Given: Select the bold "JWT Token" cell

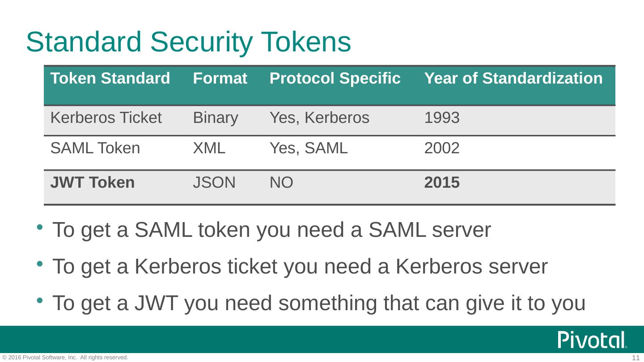Looking at the screenshot, I should [x=92, y=183].
